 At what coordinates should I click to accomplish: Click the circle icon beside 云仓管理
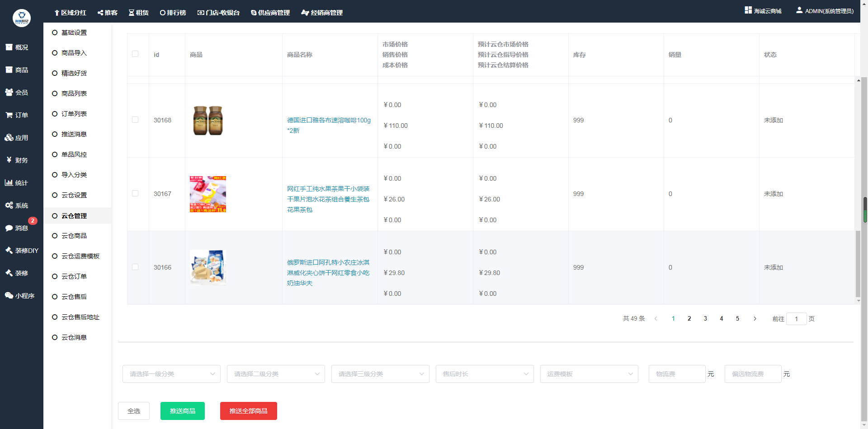click(x=55, y=216)
